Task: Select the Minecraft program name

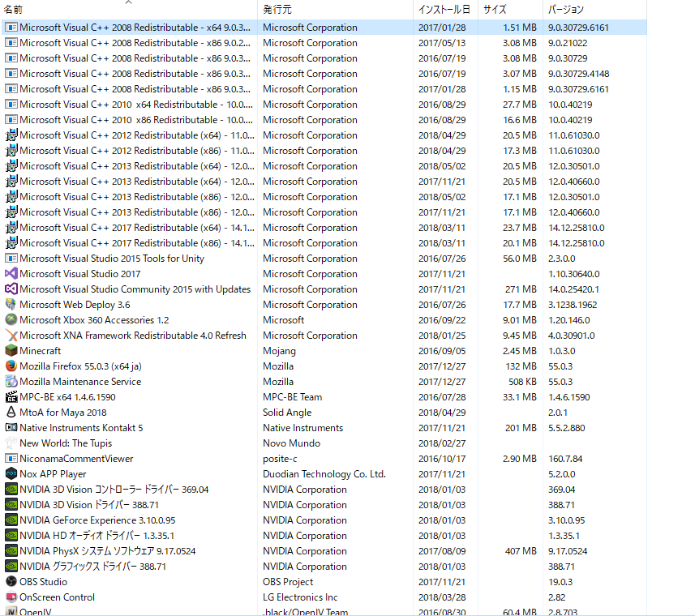Action: pos(41,351)
